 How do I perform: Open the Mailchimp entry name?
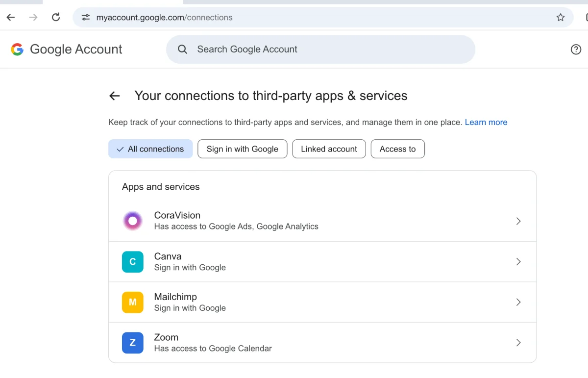click(175, 297)
